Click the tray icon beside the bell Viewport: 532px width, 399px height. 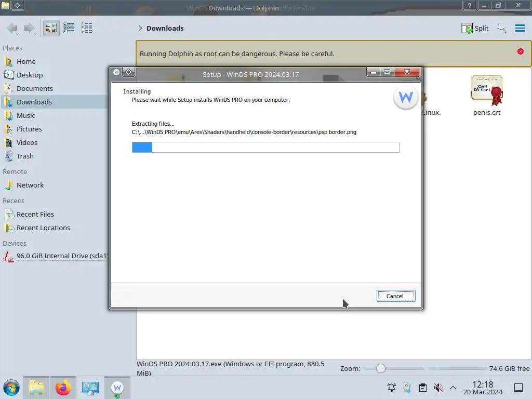[407, 388]
